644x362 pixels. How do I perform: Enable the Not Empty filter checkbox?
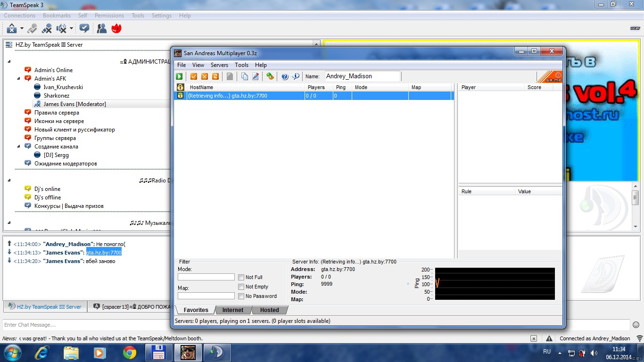tap(241, 287)
